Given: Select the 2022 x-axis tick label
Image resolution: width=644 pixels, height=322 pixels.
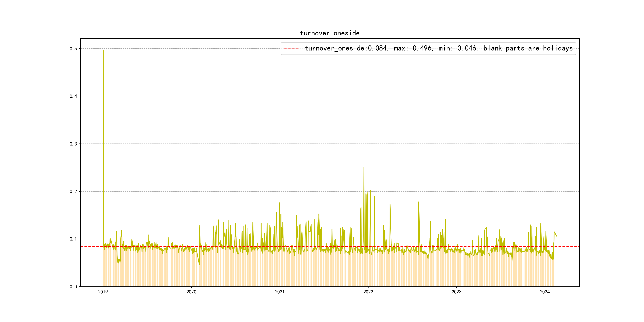Looking at the screenshot, I should click(x=368, y=292).
